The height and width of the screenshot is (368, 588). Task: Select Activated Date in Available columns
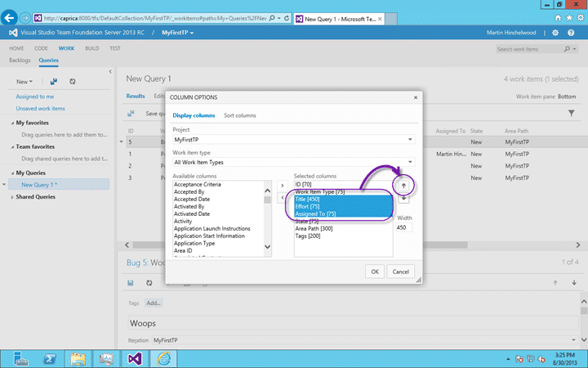click(219, 213)
